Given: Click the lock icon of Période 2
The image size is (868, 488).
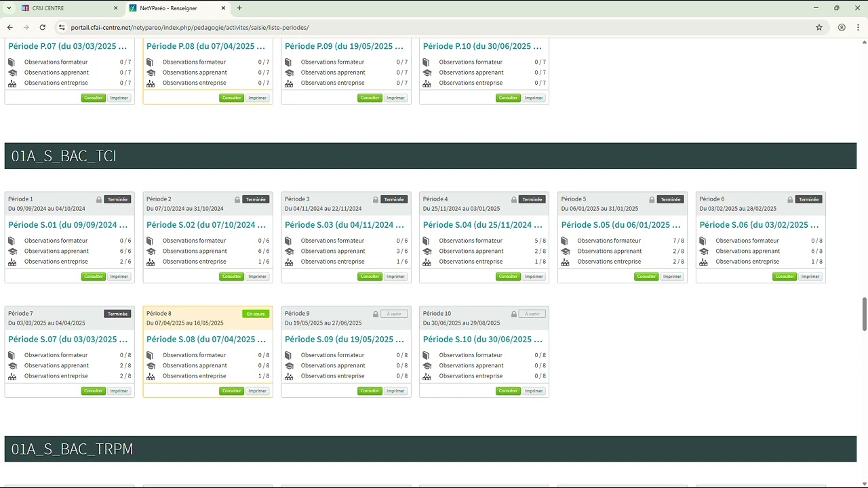Looking at the screenshot, I should pos(237,199).
